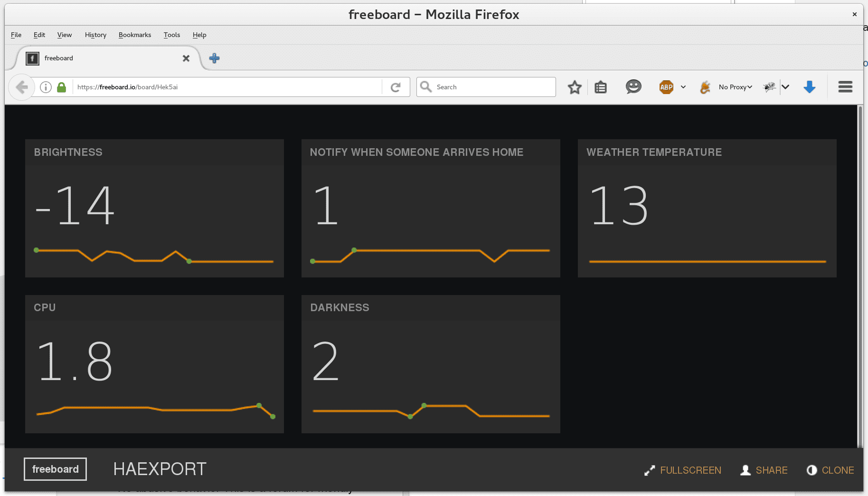Click the green padlock security icon
868x496 pixels.
(61, 87)
